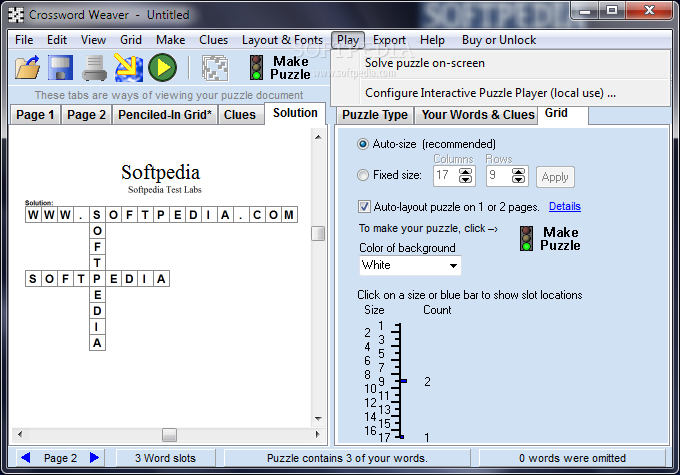
Task: Click Make Puzzle in the Grid panel
Action: pyautogui.click(x=550, y=239)
